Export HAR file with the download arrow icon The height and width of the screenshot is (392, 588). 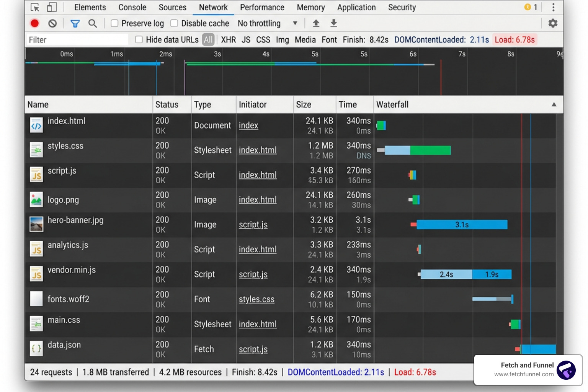coord(333,23)
